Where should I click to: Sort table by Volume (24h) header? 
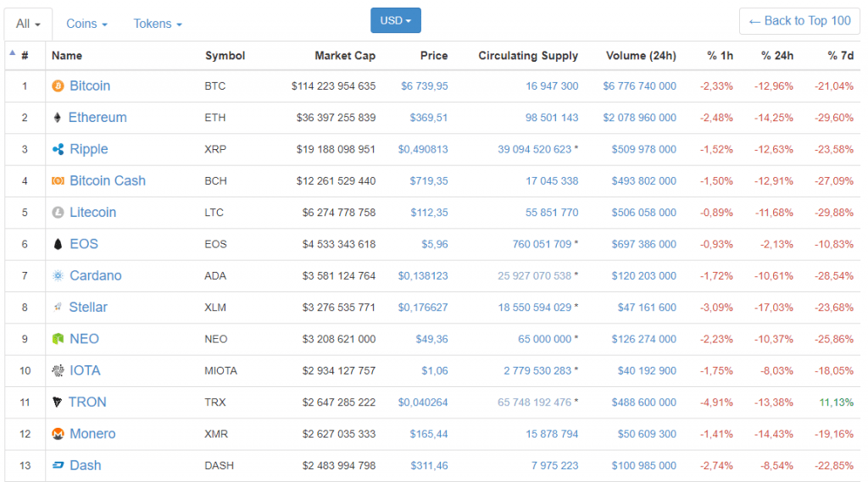coord(641,56)
